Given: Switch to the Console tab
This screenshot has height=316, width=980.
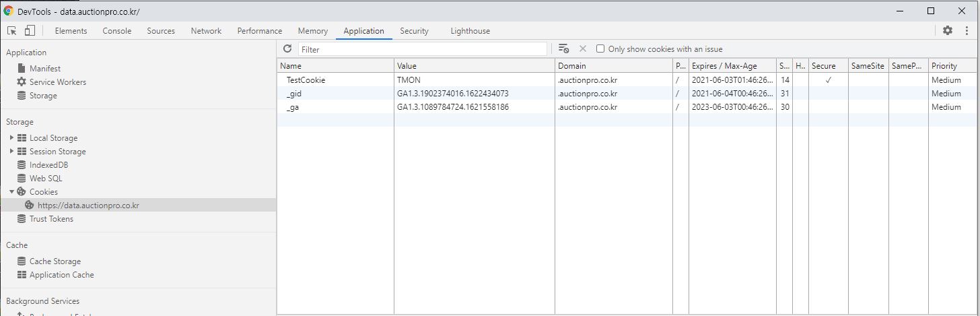Looking at the screenshot, I should [x=116, y=31].
